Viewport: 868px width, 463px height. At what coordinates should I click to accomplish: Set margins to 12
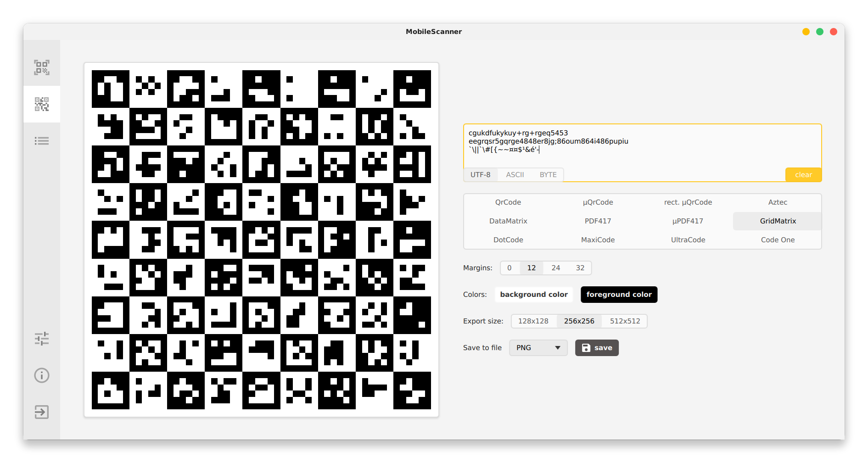pos(532,268)
